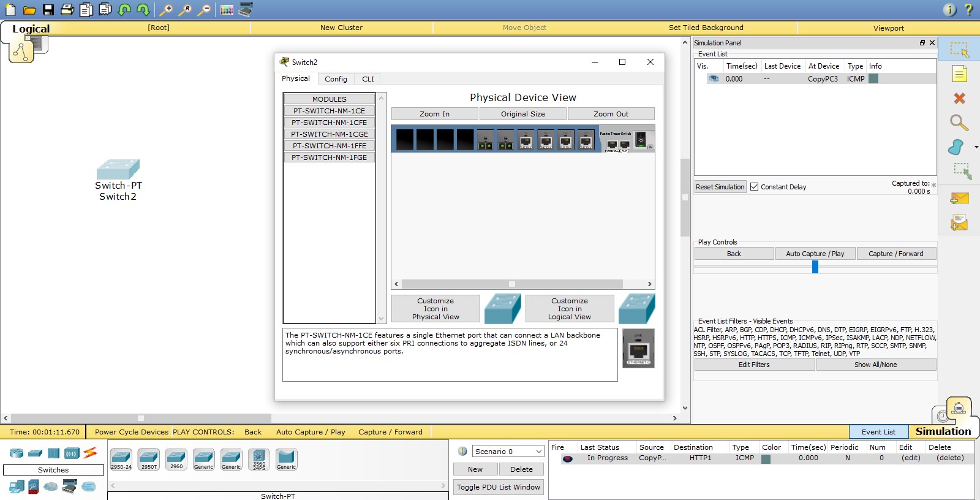The width and height of the screenshot is (980, 500).
Task: Open the CLI tab
Action: (367, 79)
